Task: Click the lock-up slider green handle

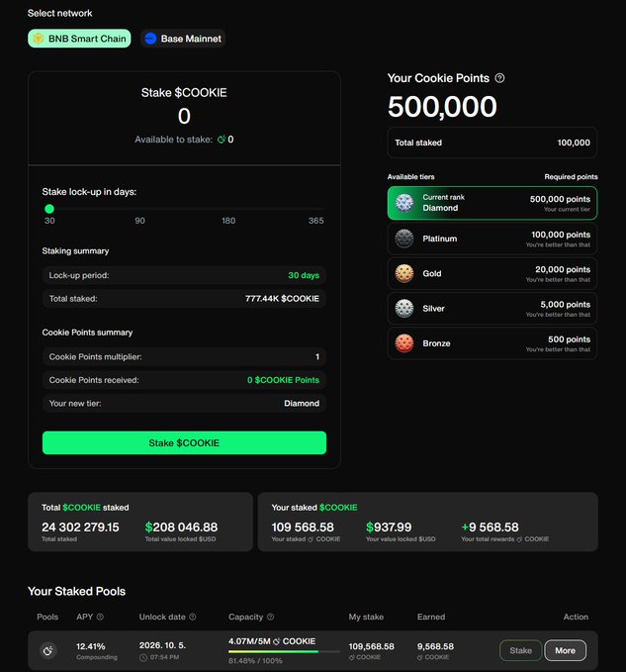Action: [49, 209]
